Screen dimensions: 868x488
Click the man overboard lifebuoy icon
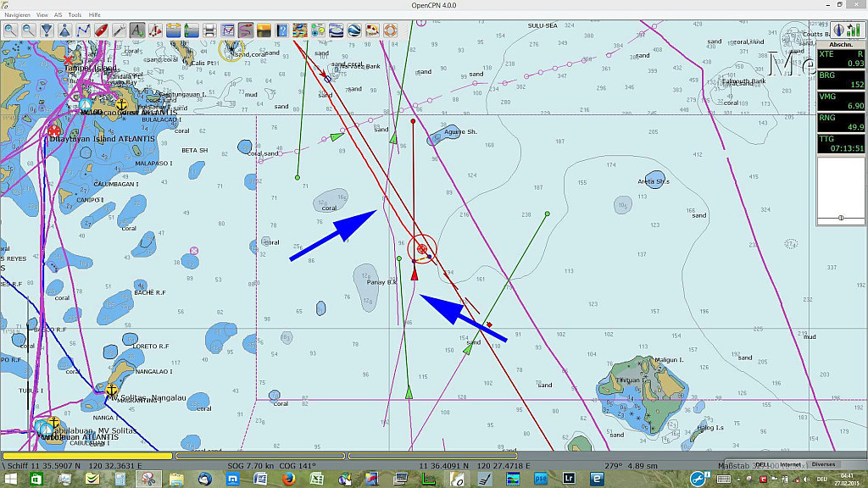pyautogui.click(x=390, y=30)
